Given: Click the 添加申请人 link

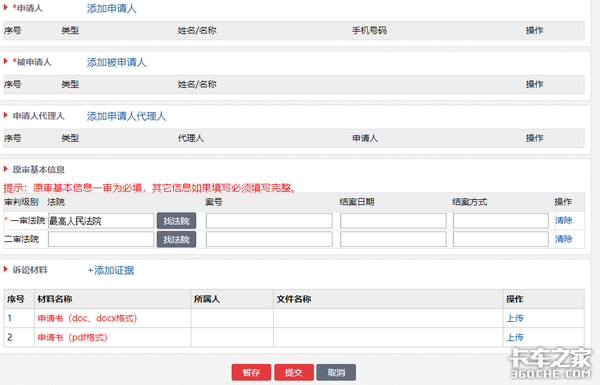Looking at the screenshot, I should point(111,8).
